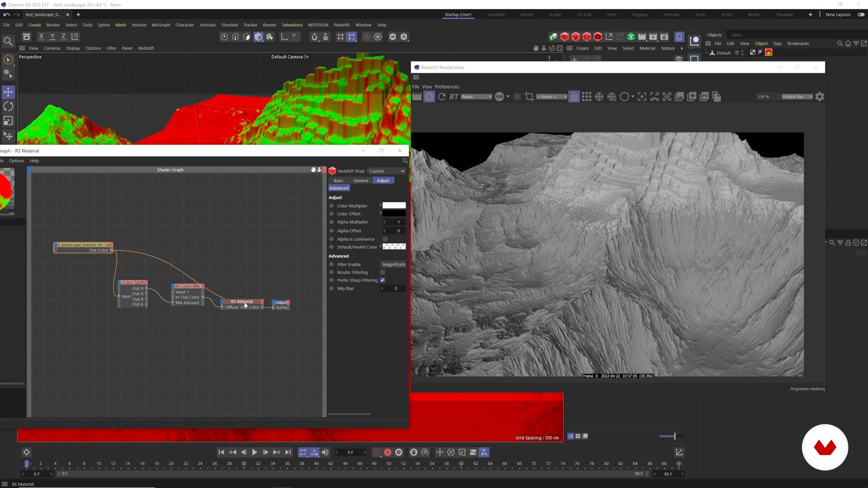Toggle the lock icon in RenderView toolbar
The width and height of the screenshot is (868, 488).
coord(574,97)
